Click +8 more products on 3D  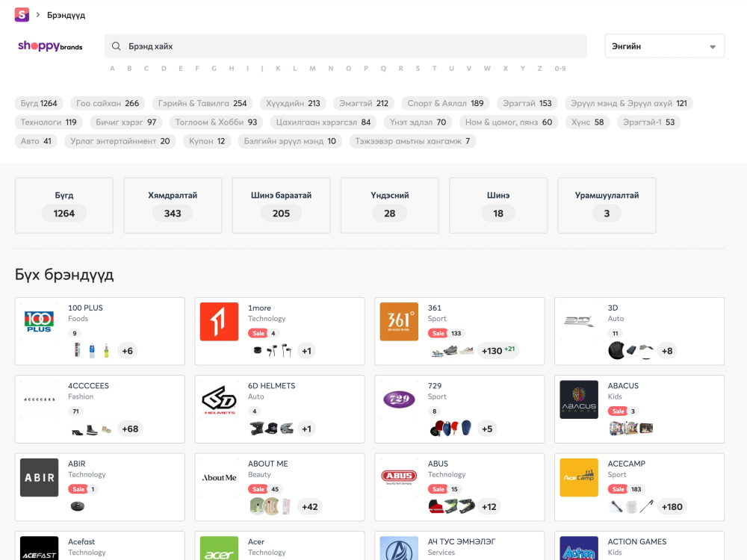point(667,351)
